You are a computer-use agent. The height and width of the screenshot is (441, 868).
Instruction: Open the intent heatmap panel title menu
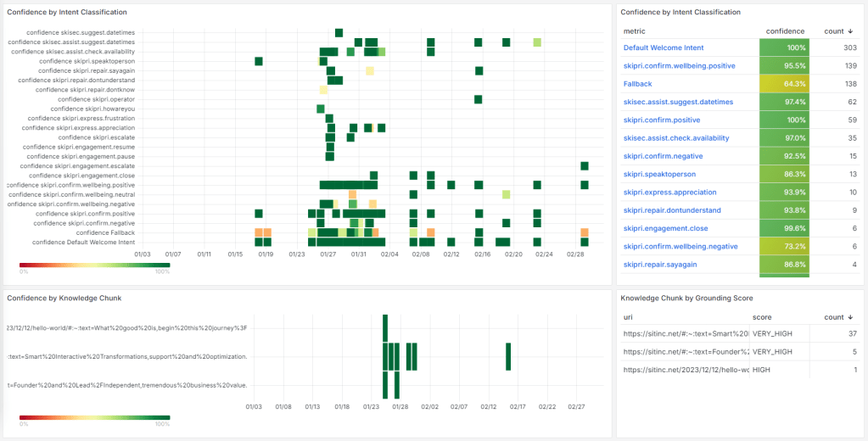coord(67,12)
